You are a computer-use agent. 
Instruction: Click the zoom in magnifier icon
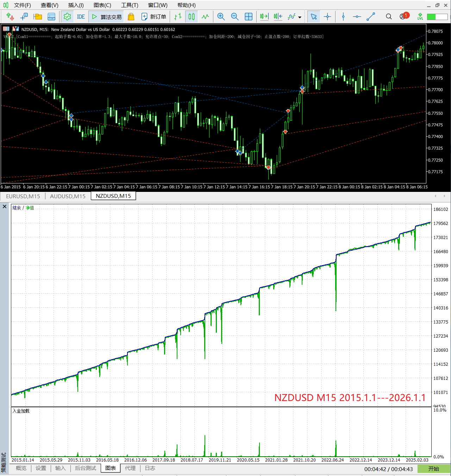click(221, 17)
